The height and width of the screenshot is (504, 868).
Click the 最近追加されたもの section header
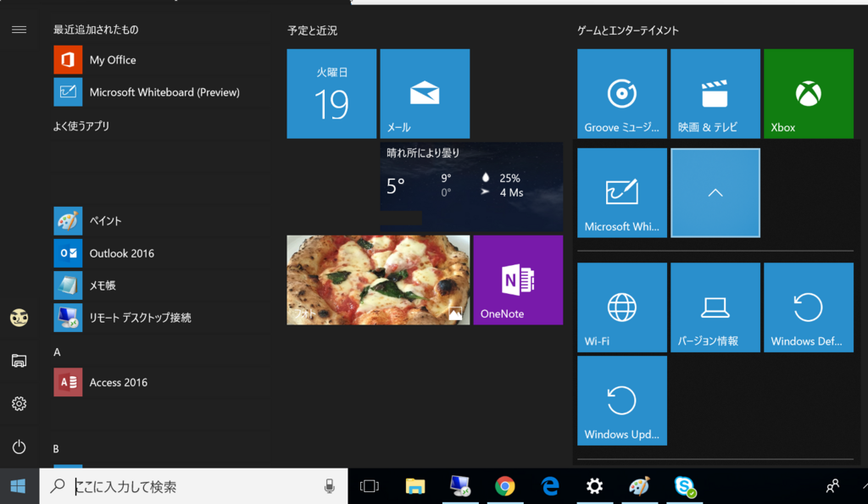(96, 30)
